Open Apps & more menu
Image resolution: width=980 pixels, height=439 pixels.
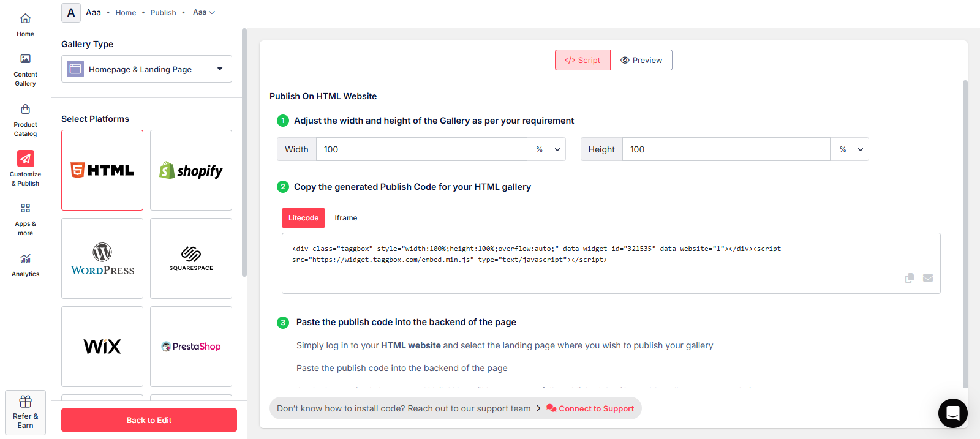[25, 219]
